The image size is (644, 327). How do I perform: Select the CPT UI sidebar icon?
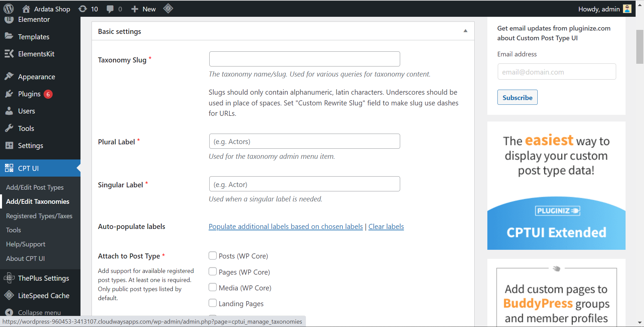(9, 168)
